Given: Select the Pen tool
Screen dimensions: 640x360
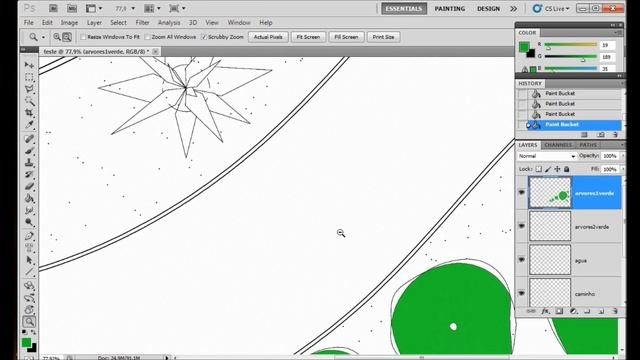Looking at the screenshot, I should coord(29,236).
